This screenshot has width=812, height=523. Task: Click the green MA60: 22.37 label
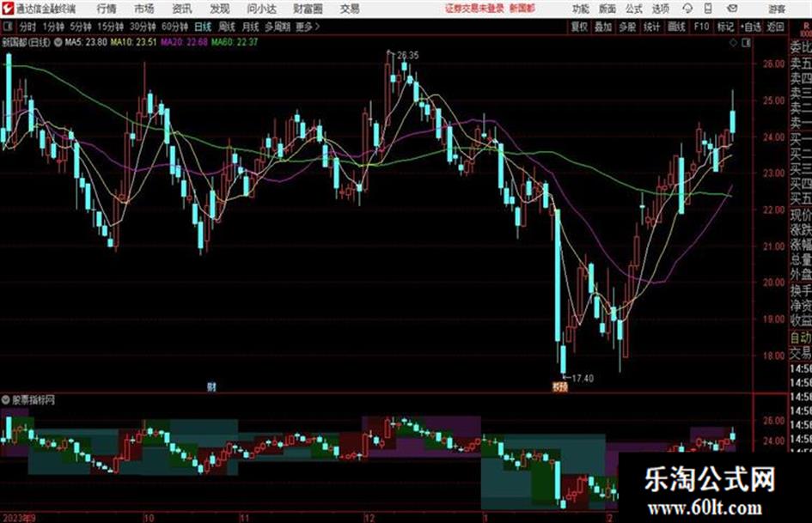pos(235,42)
